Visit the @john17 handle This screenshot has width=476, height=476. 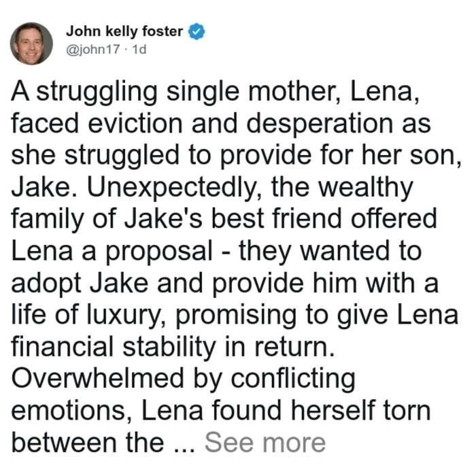pos(93,49)
